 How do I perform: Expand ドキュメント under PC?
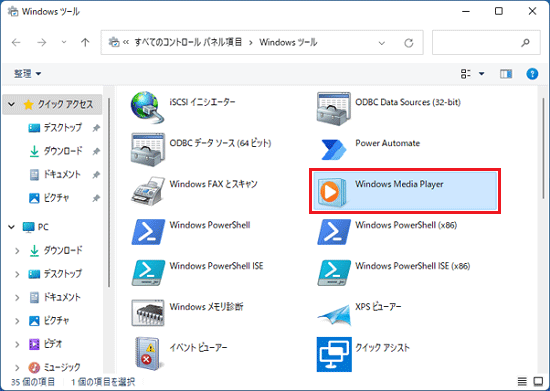click(x=17, y=298)
